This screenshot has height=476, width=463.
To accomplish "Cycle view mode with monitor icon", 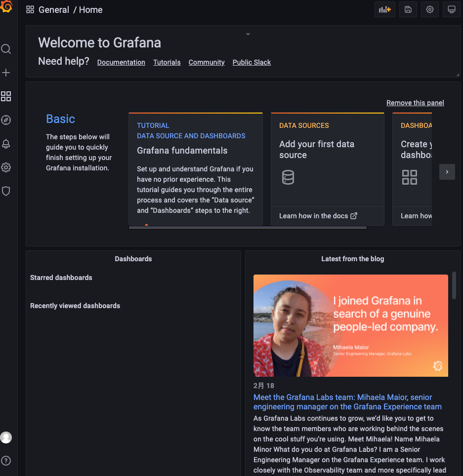I will [x=452, y=9].
